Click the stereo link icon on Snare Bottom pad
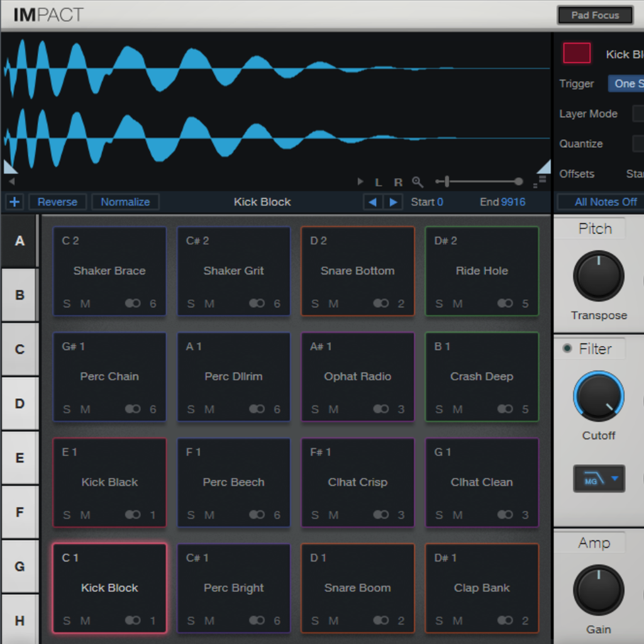Image resolution: width=644 pixels, height=644 pixels. point(380,303)
